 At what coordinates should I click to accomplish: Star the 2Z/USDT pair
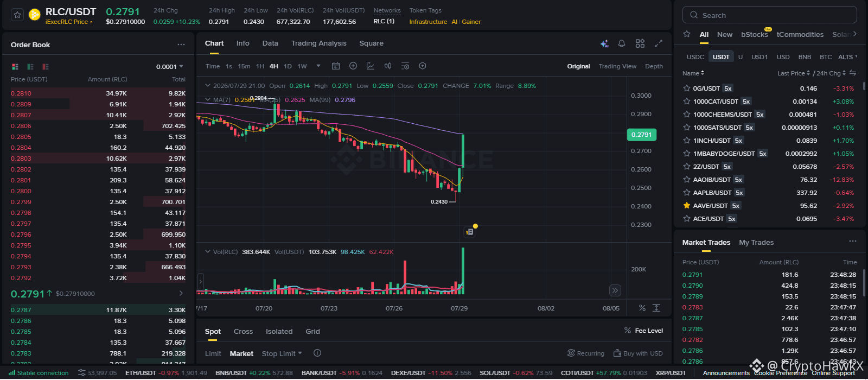687,166
